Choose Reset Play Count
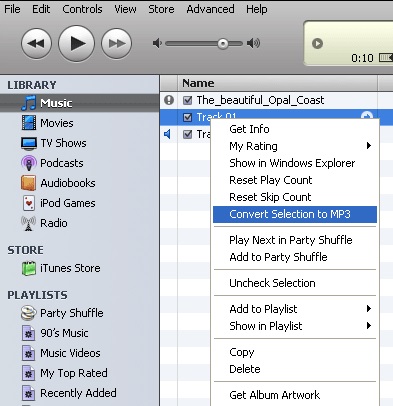The image size is (393, 406). tap(295, 180)
